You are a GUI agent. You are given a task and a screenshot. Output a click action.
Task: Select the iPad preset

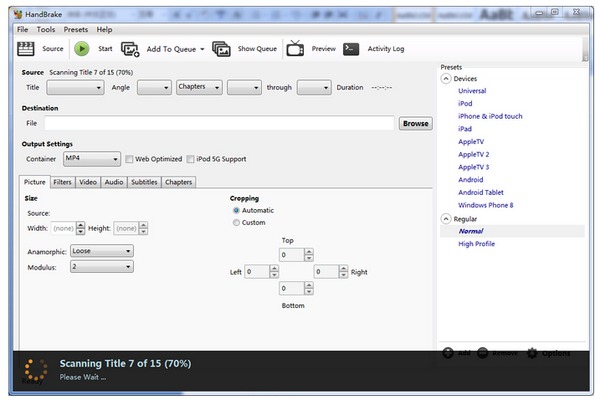pos(465,129)
